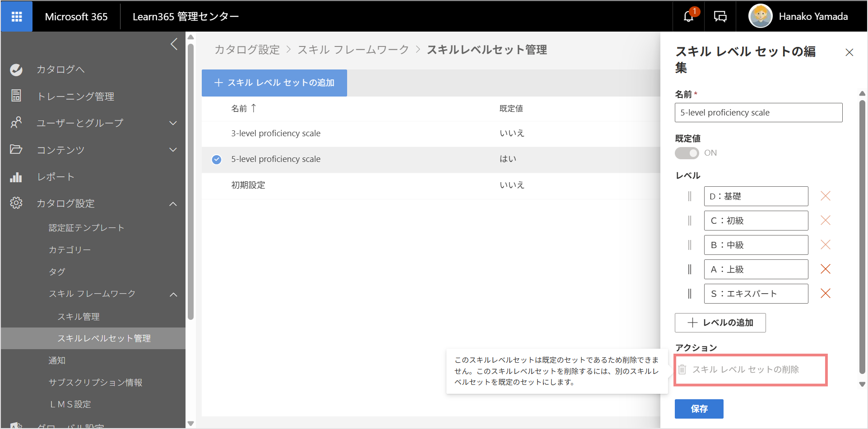The width and height of the screenshot is (868, 429).
Task: Open the feedback chat icon
Action: [x=720, y=17]
